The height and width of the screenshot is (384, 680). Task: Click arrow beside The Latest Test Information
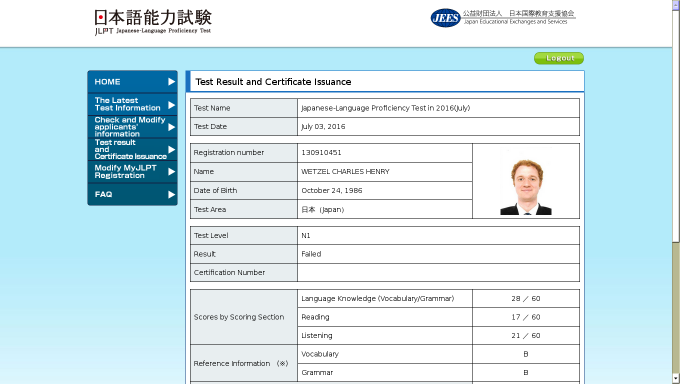tap(171, 105)
